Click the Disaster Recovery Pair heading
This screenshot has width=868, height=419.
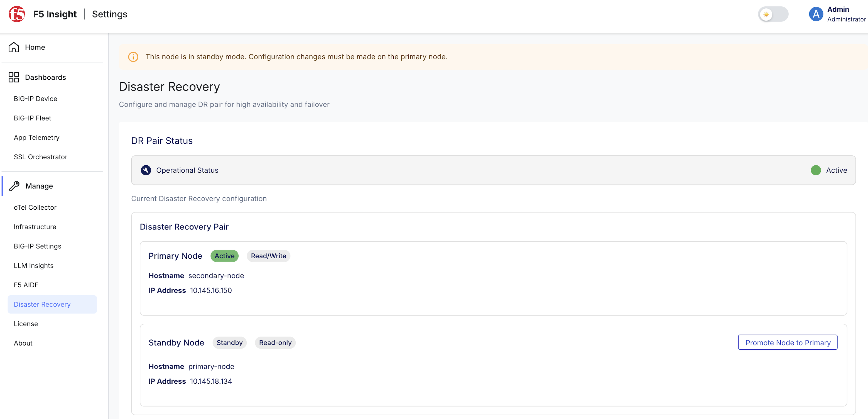pyautogui.click(x=184, y=227)
